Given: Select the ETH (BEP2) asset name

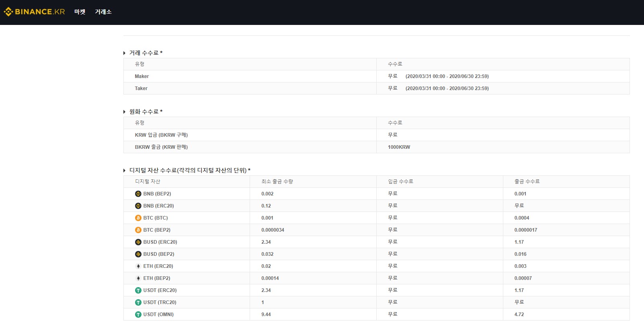Looking at the screenshot, I should (x=157, y=278).
